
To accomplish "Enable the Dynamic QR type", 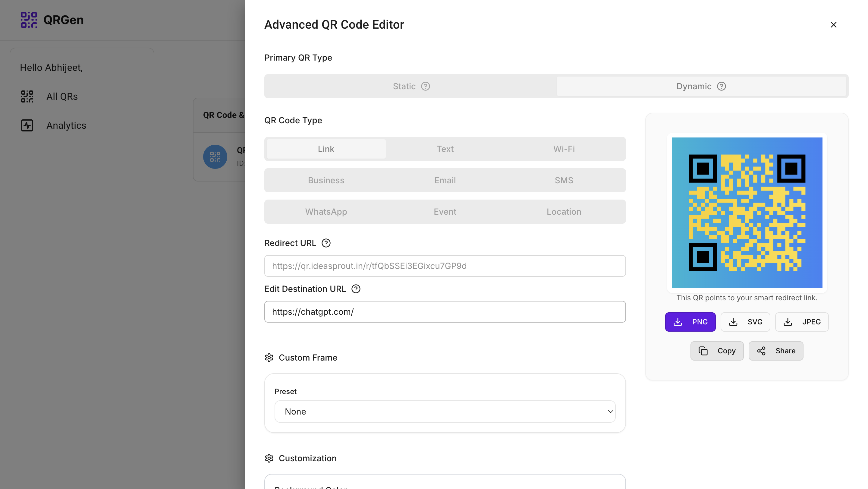I will pyautogui.click(x=694, y=86).
